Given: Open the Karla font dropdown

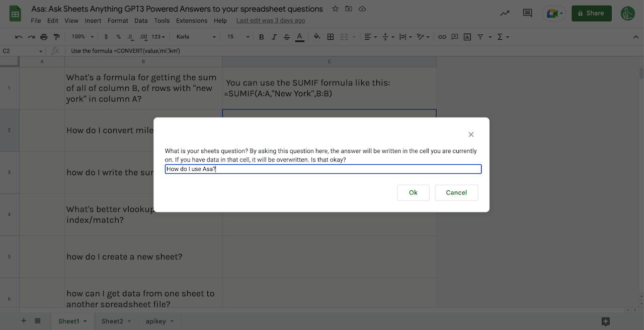Looking at the screenshot, I should coord(196,37).
